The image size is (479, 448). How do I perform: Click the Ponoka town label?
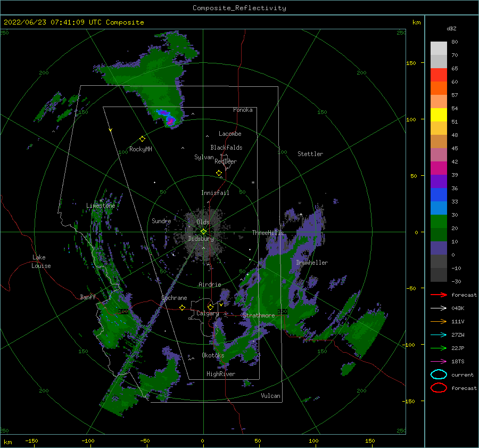tap(243, 110)
